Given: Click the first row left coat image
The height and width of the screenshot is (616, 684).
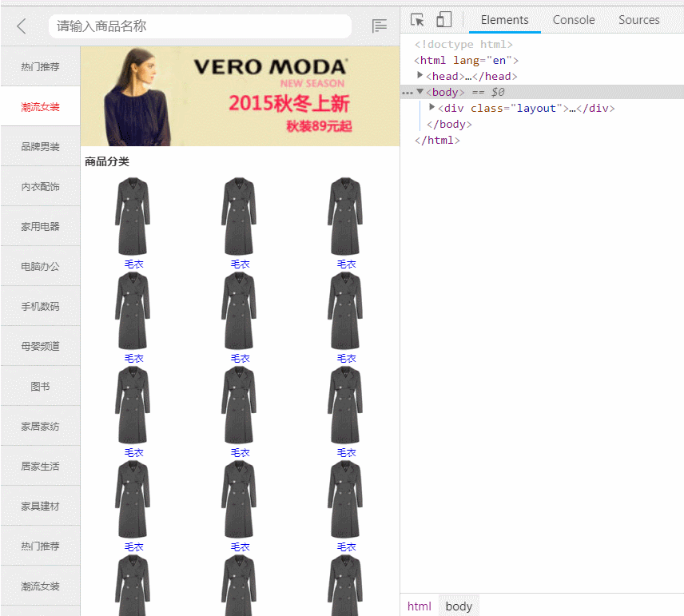Looking at the screenshot, I should coord(133,216).
